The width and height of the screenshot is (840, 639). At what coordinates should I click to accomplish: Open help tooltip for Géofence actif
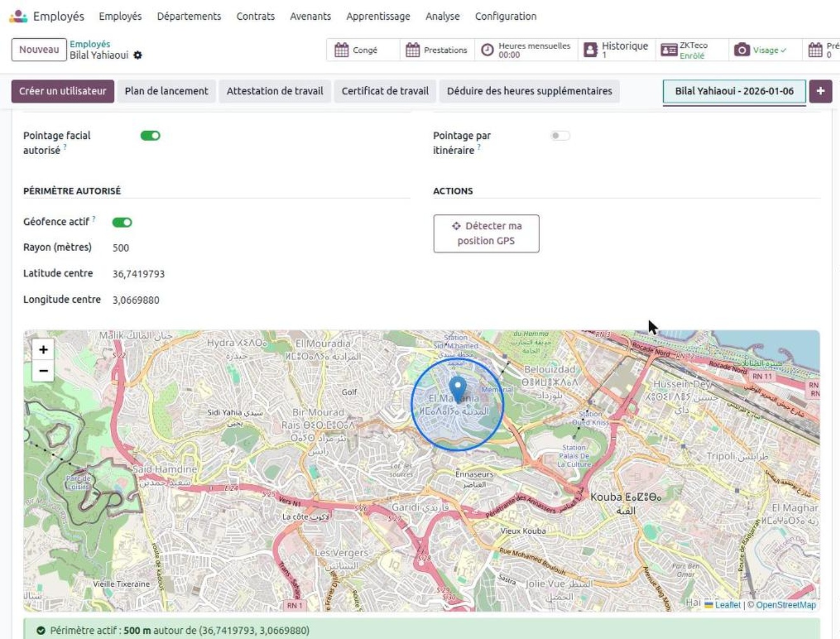tap(94, 219)
